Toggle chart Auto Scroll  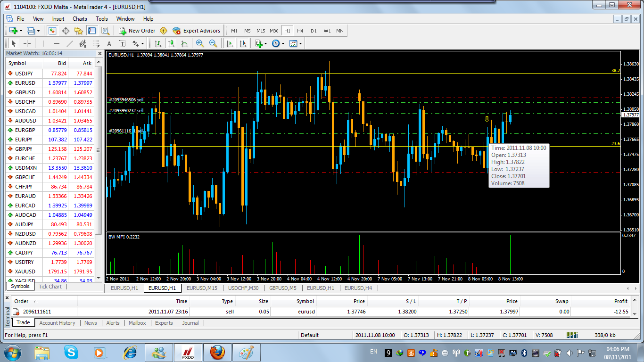point(230,43)
